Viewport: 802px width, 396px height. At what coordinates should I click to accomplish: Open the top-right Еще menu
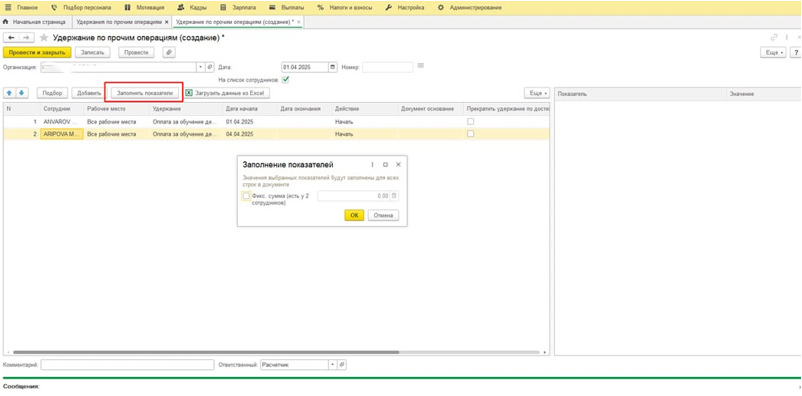click(x=772, y=53)
